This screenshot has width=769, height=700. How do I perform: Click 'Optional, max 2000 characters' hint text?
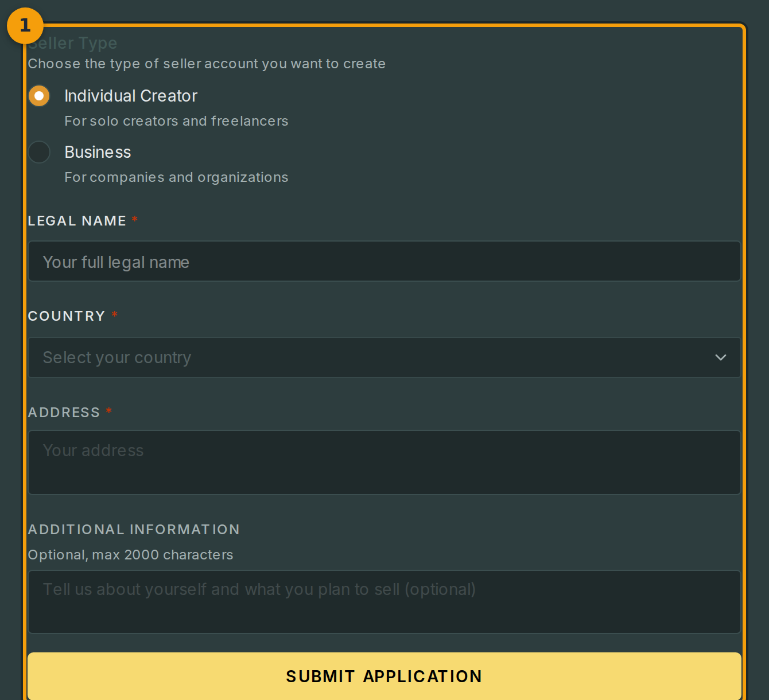tap(130, 555)
